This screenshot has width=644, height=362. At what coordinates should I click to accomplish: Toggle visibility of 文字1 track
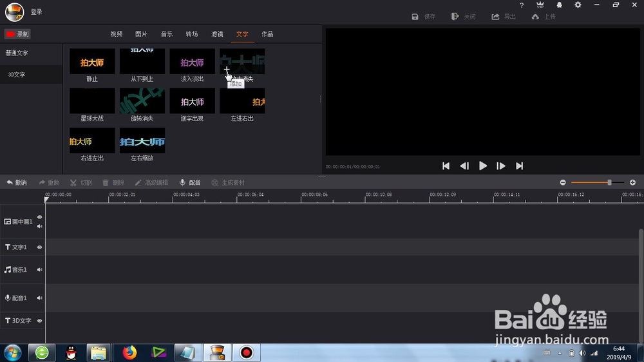click(39, 247)
